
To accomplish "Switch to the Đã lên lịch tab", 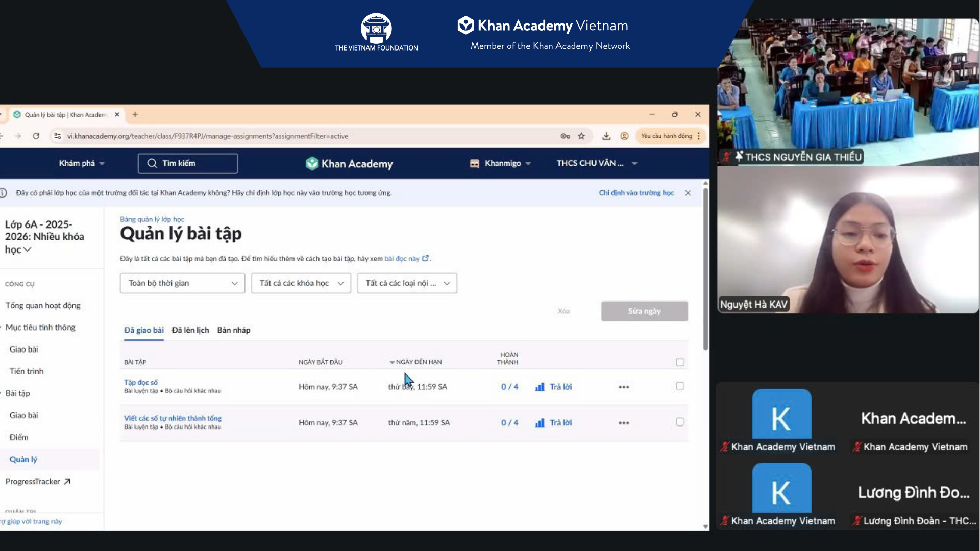I will pos(190,330).
